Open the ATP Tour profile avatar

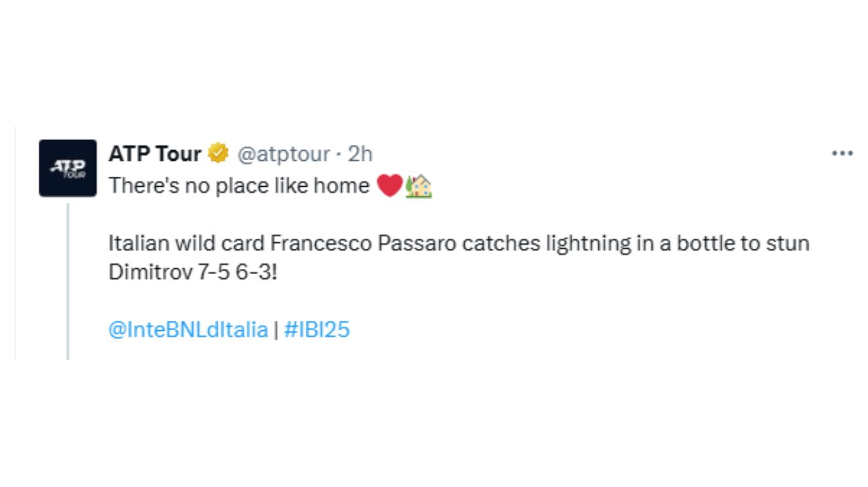67,168
